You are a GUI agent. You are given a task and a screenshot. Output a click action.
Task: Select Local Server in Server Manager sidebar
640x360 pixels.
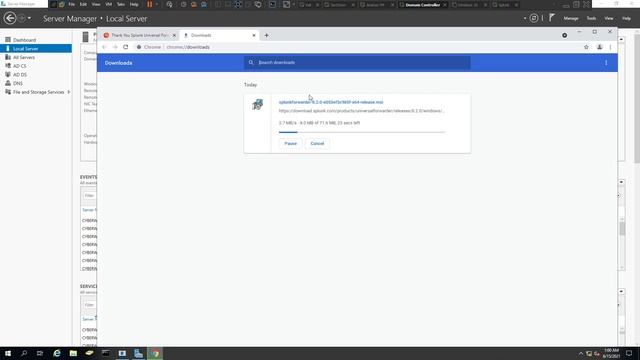point(25,49)
